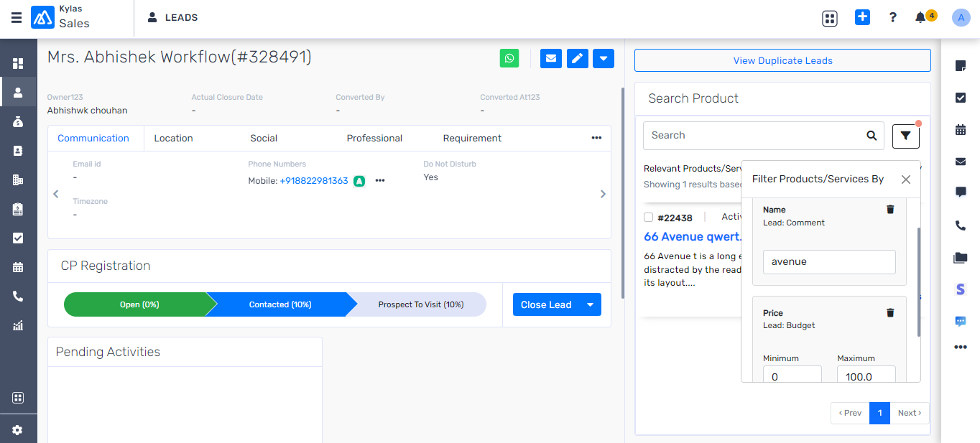Viewport: 980px width, 443px height.
Task: Click the Email envelope icon in top toolbar
Action: (x=550, y=58)
